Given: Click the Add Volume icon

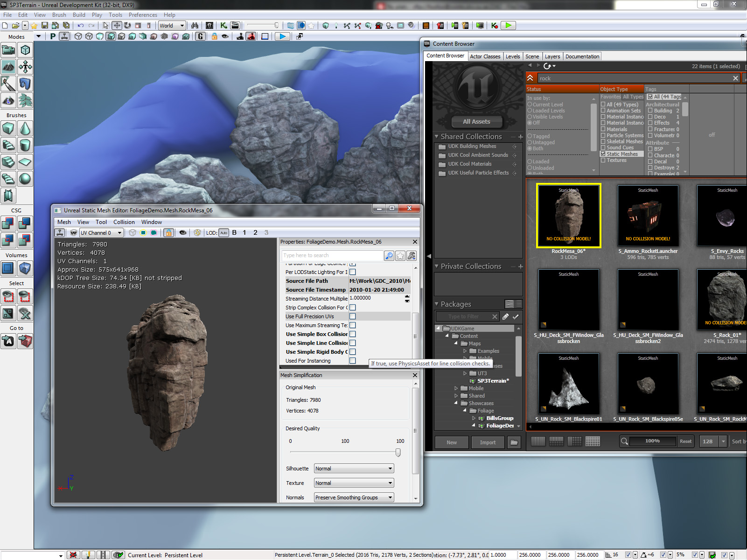Looking at the screenshot, I should pyautogui.click(x=25, y=268).
